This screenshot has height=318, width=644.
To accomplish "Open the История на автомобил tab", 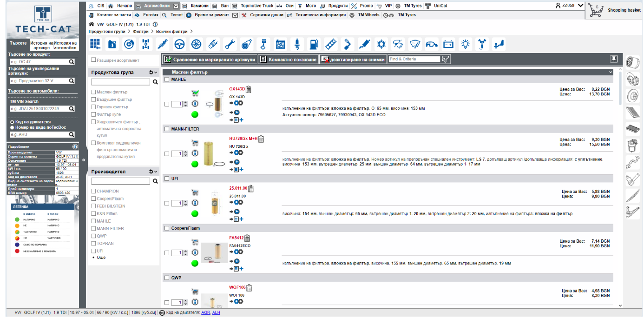I will click(x=66, y=45).
